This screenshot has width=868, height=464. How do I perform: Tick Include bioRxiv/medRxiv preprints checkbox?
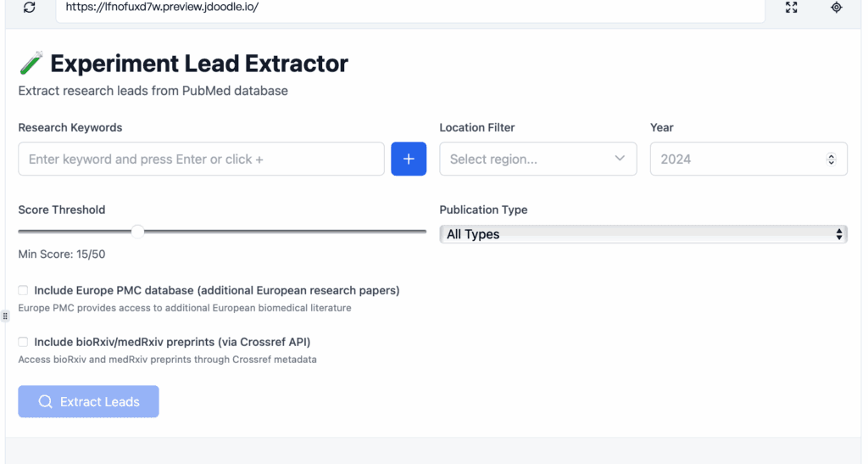[x=23, y=342]
